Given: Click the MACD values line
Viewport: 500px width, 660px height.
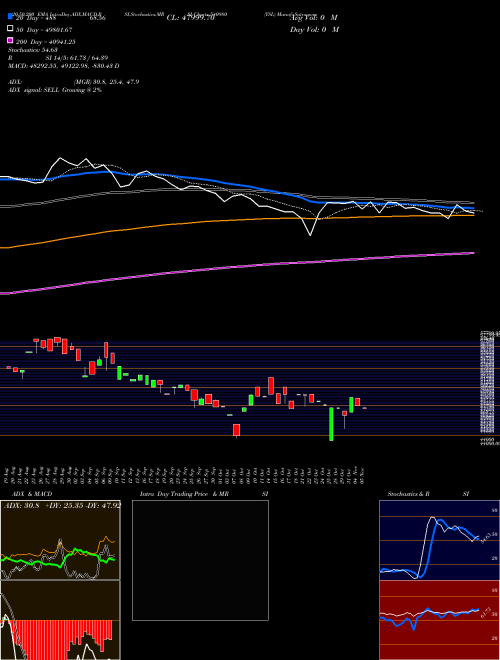Looking at the screenshot, I should 63,66.
